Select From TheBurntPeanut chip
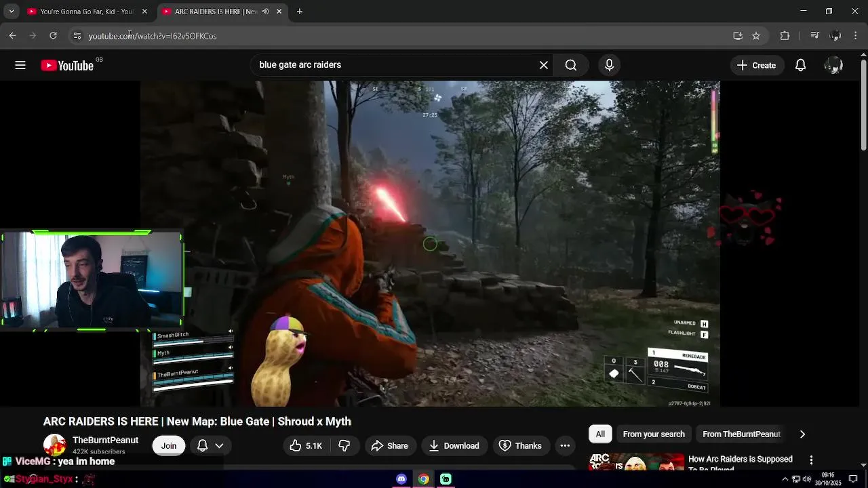The width and height of the screenshot is (868, 488). (x=741, y=434)
